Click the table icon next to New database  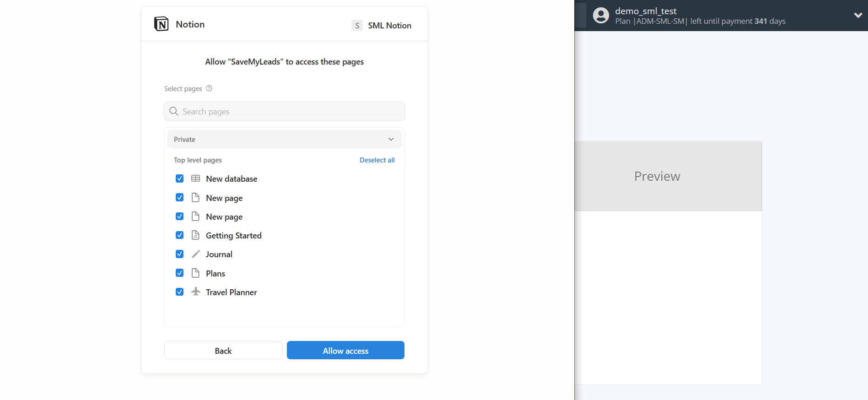195,178
